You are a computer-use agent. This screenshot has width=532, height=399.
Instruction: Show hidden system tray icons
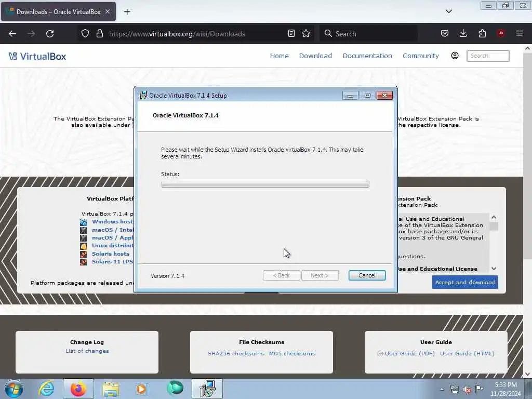coord(442,389)
